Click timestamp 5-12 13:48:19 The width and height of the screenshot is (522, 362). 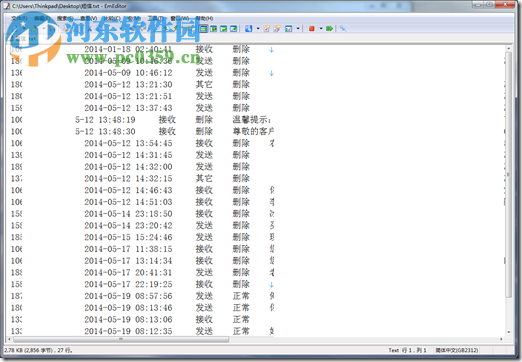pyautogui.click(x=105, y=120)
